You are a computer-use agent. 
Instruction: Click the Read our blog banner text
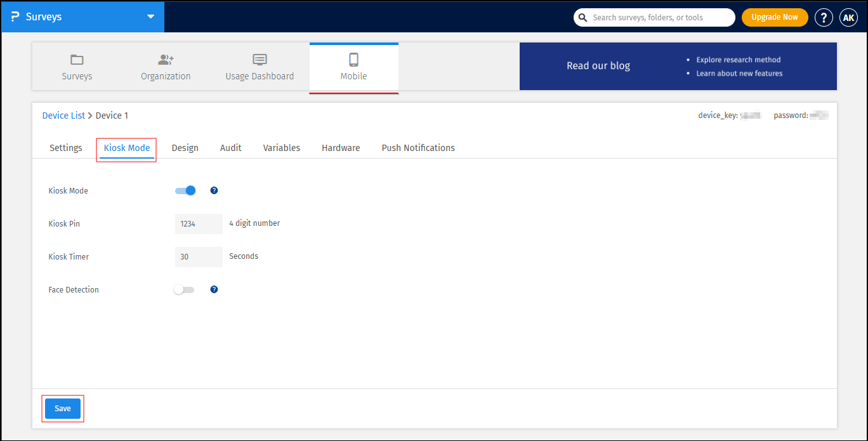click(x=598, y=66)
